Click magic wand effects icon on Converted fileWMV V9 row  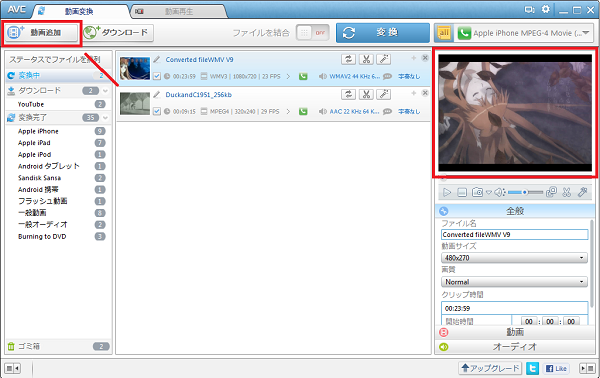[x=383, y=59]
